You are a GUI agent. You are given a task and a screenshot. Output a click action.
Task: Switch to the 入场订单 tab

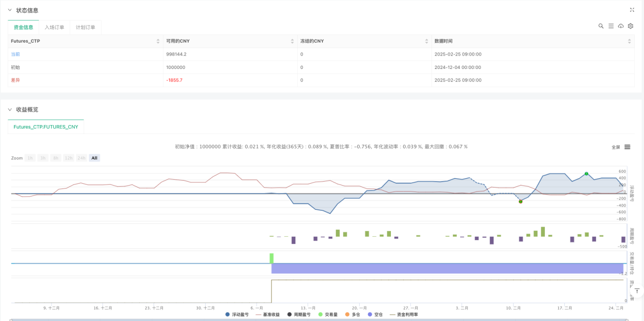click(54, 27)
